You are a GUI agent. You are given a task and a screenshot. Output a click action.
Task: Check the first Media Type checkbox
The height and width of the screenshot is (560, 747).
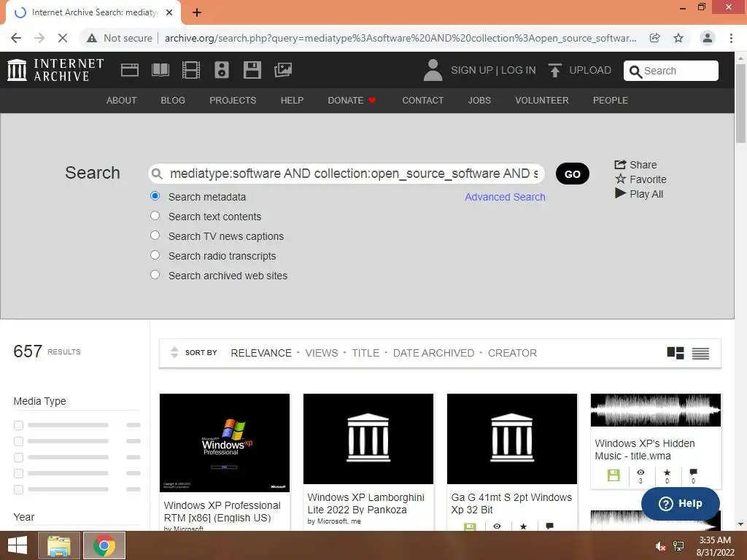(x=18, y=425)
